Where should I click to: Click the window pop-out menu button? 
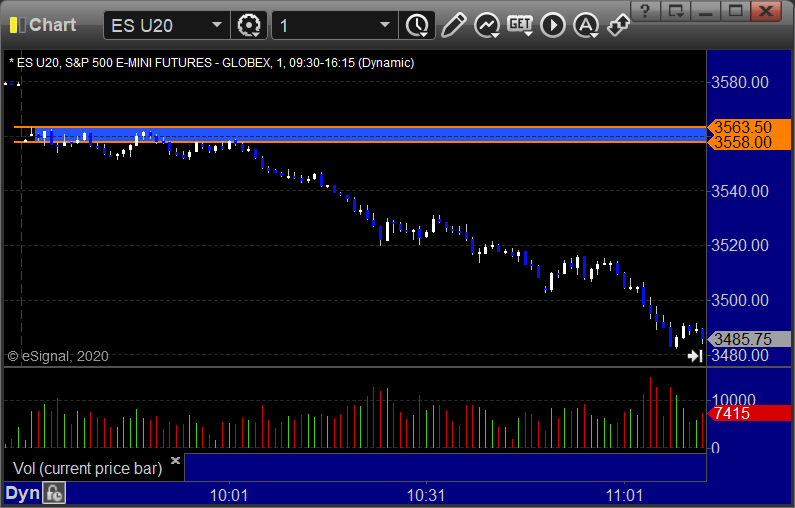[675, 11]
